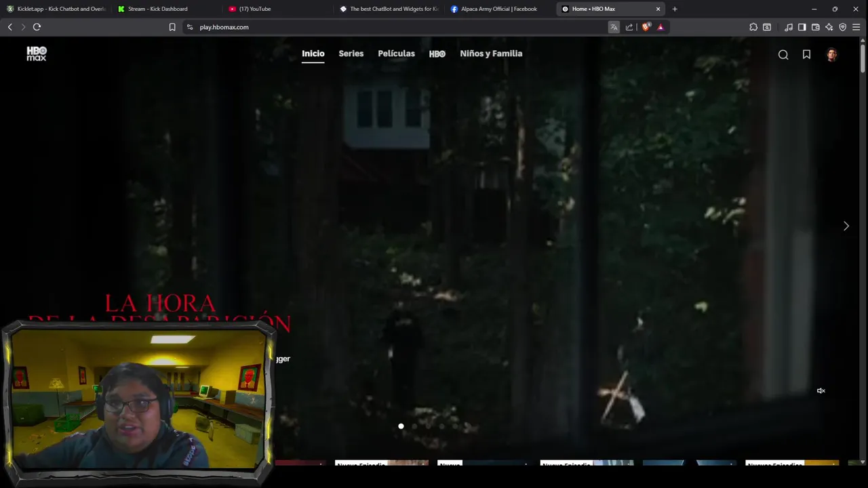Image resolution: width=868 pixels, height=488 pixels.
Task: Open Brave VPN shield icon
Action: point(843,27)
